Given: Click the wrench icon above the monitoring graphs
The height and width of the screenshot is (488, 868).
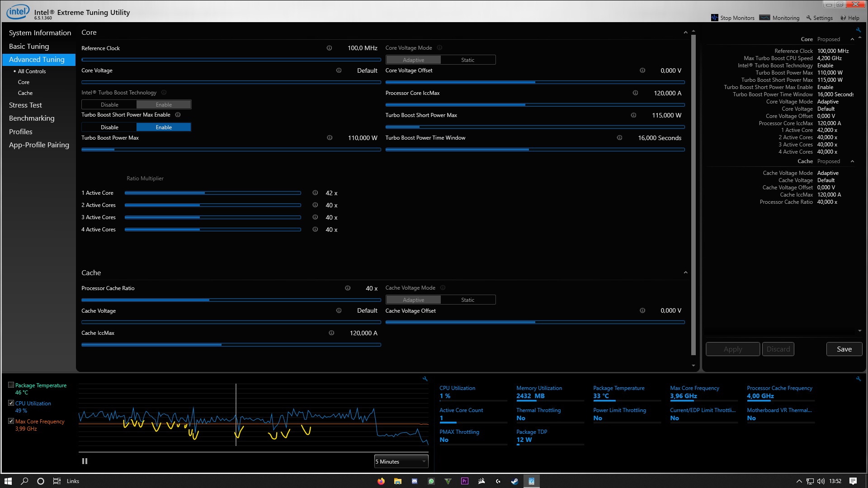Looking at the screenshot, I should pos(425,379).
